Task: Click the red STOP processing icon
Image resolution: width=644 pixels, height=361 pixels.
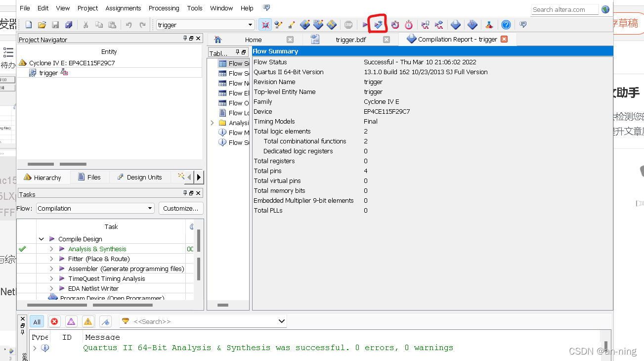Action: (348, 25)
